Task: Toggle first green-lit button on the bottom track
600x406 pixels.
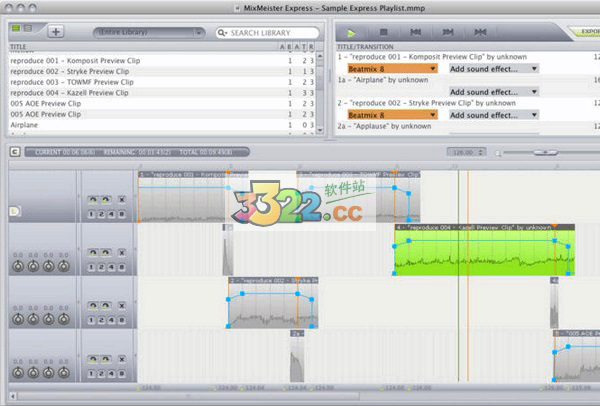Action: tap(92, 359)
